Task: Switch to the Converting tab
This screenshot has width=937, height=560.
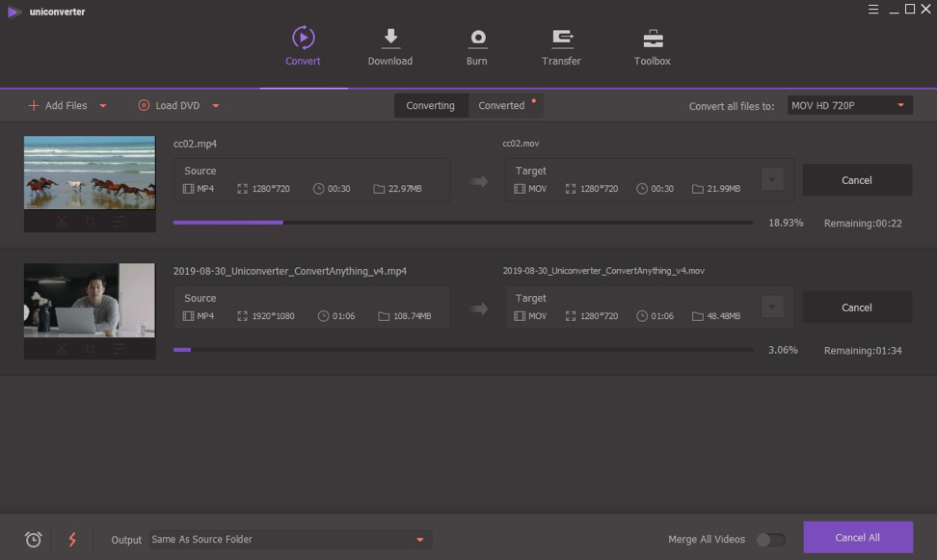Action: click(x=430, y=106)
